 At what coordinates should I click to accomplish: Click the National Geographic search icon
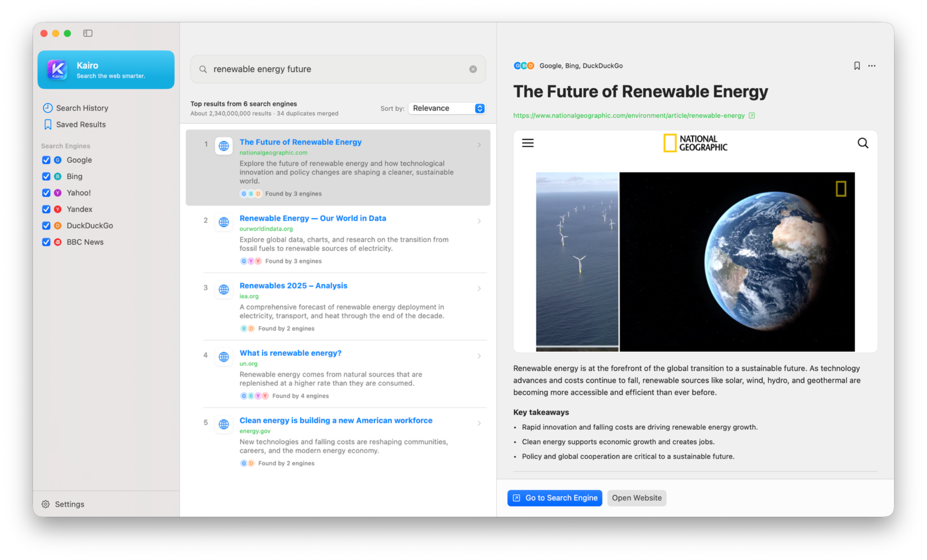[863, 143]
